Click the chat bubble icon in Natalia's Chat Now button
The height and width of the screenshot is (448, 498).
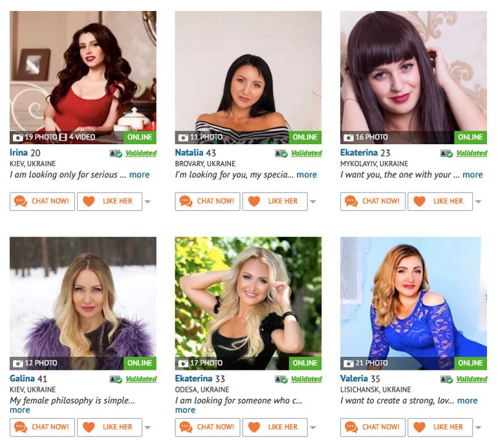(x=186, y=201)
